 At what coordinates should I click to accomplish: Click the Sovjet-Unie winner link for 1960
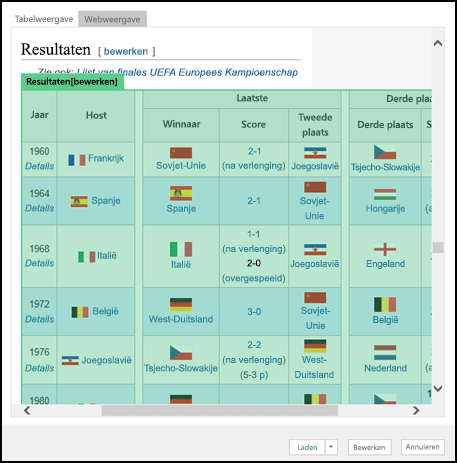[181, 165]
